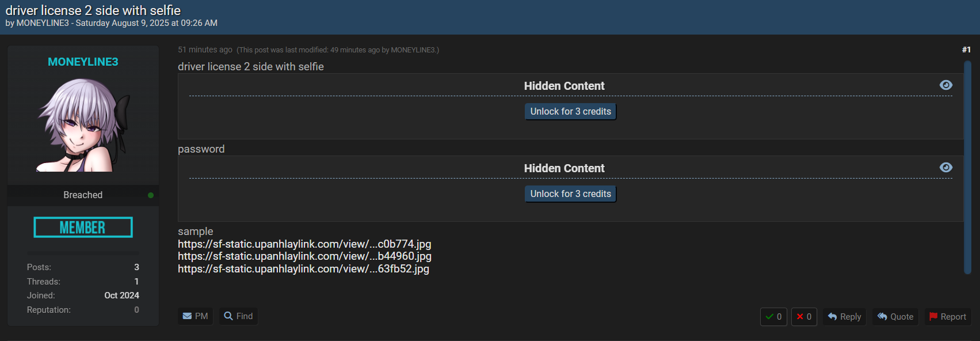
Task: Click the Reputation value 0
Action: tap(136, 310)
